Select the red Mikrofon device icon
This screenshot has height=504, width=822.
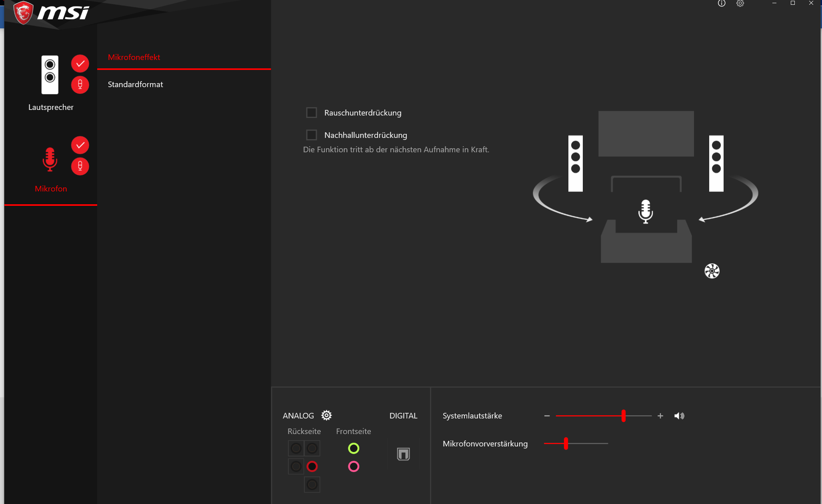coord(50,159)
